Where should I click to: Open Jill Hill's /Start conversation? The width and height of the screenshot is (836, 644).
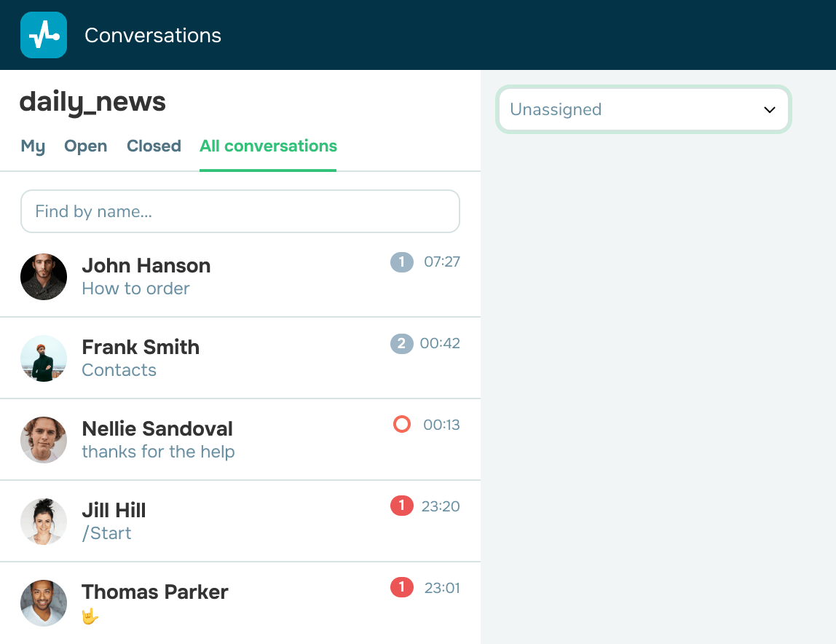pyautogui.click(x=218, y=522)
